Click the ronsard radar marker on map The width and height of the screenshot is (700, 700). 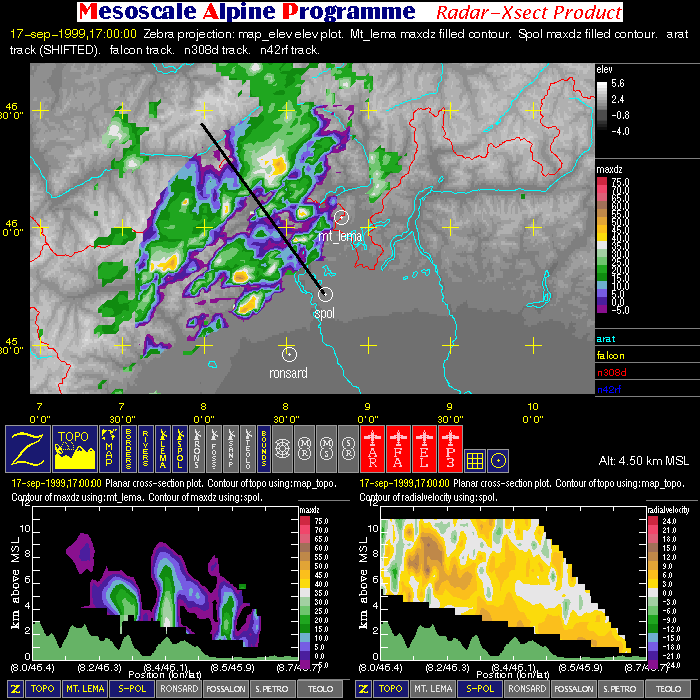pyautogui.click(x=289, y=354)
